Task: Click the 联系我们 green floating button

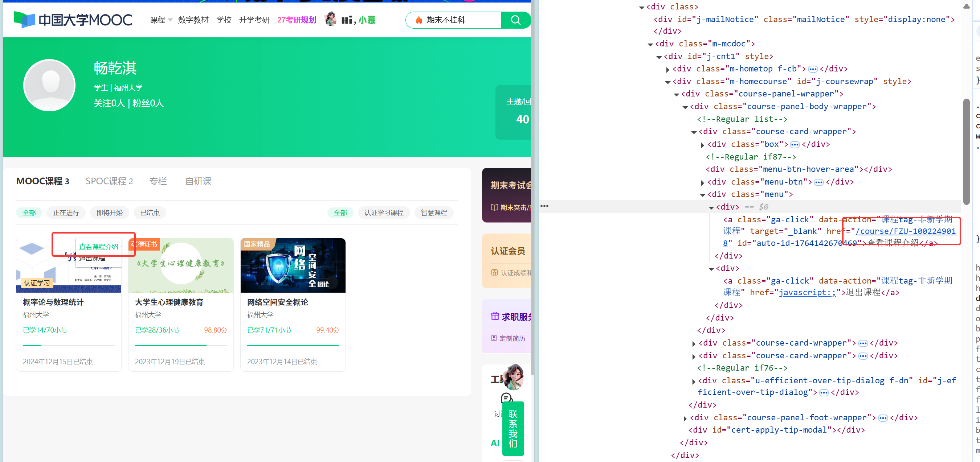Action: tap(513, 428)
